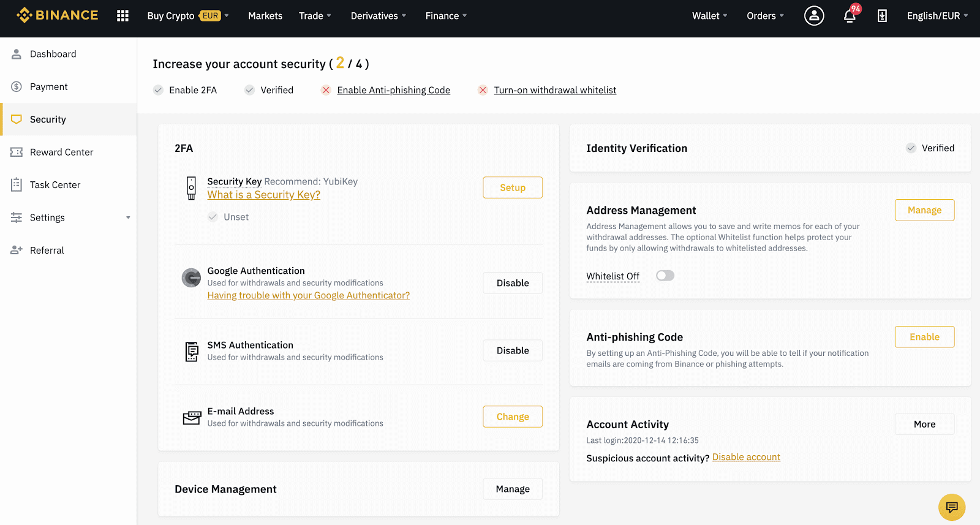Click the app download icon
The width and height of the screenshot is (980, 525).
point(882,16)
